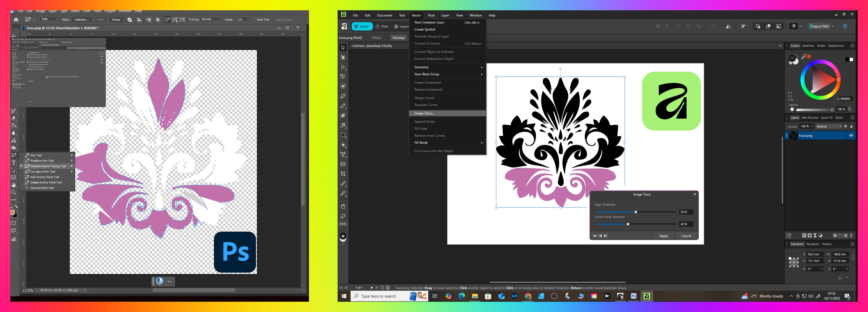868x312 pixels.
Task: Click Apply in Image Trace dialog
Action: 663,236
